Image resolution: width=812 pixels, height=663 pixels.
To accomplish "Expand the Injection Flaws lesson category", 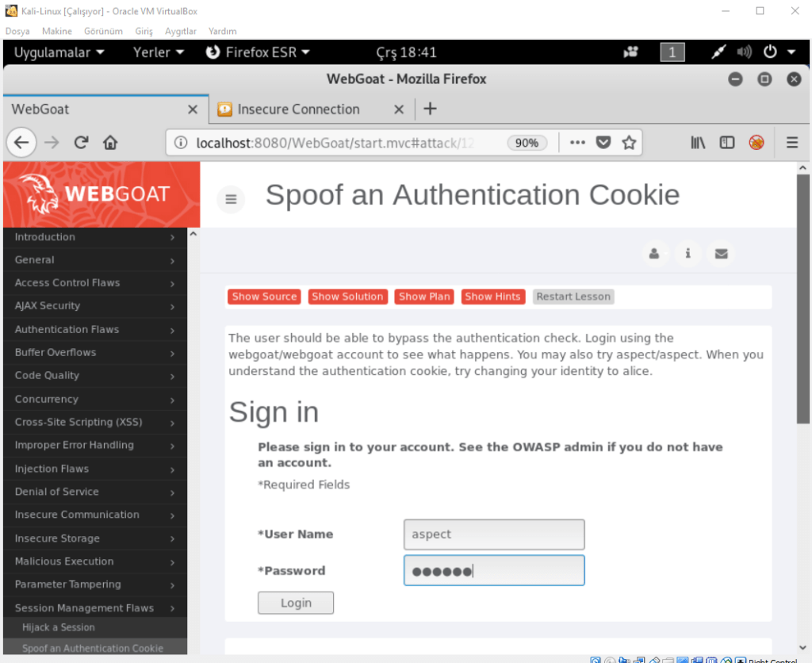I will [x=94, y=469].
